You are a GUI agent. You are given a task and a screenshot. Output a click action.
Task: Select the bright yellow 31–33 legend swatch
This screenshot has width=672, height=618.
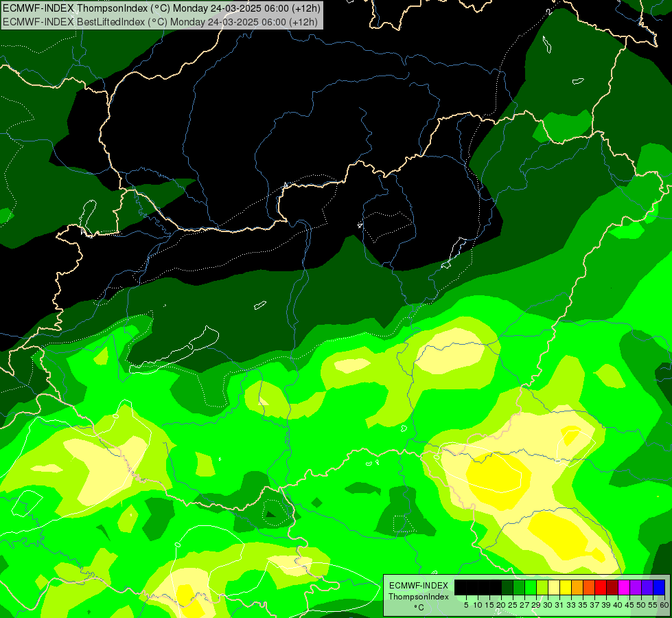[566, 587]
